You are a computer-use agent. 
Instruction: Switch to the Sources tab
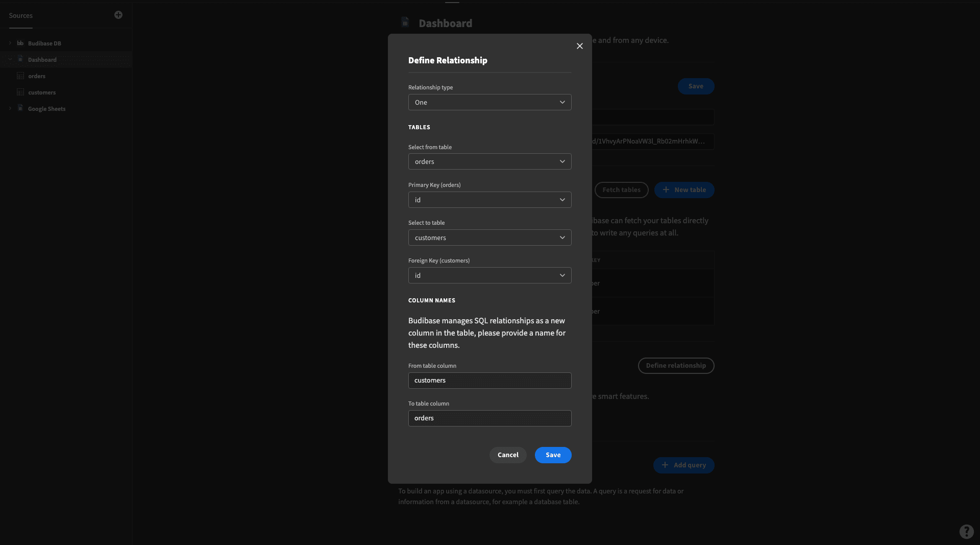click(x=20, y=16)
